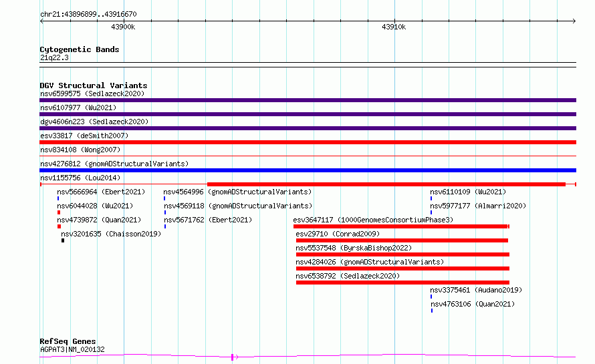Click the thick red bar of nsv1155756
This screenshot has height=364, width=595.
coord(386,184)
